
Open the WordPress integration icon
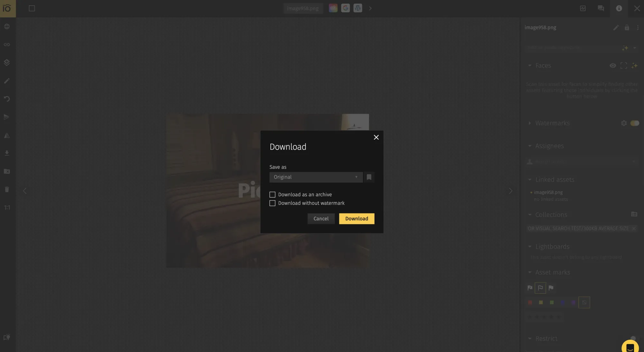tap(358, 8)
